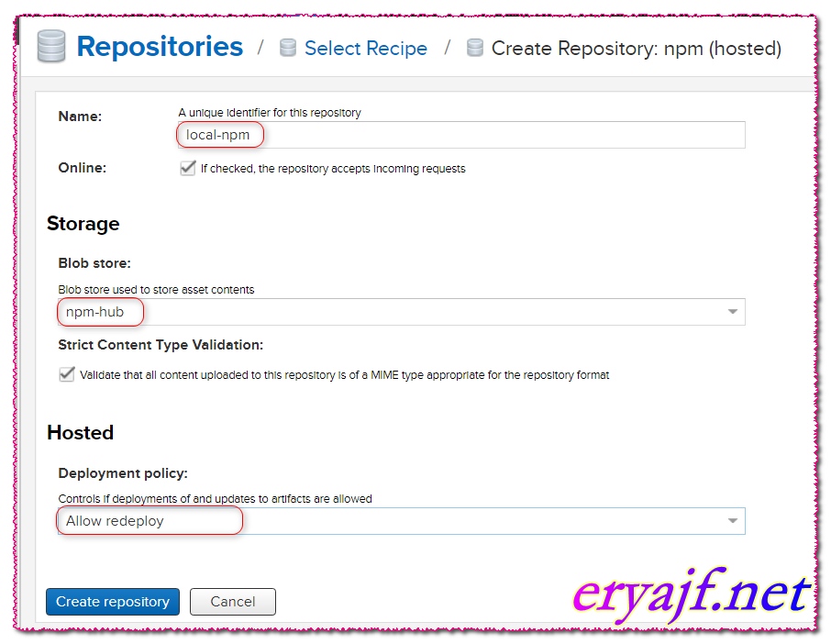Click the Repositories database icon

51,46
